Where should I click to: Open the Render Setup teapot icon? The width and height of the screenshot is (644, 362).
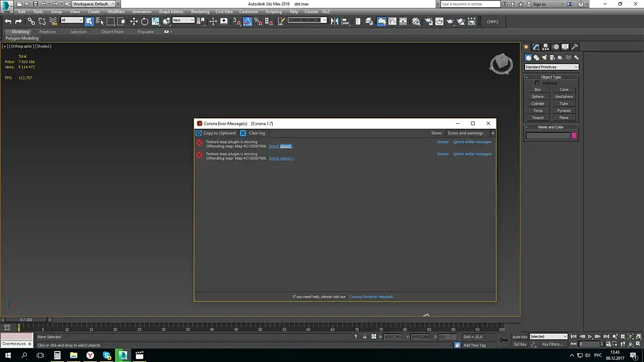(429, 21)
